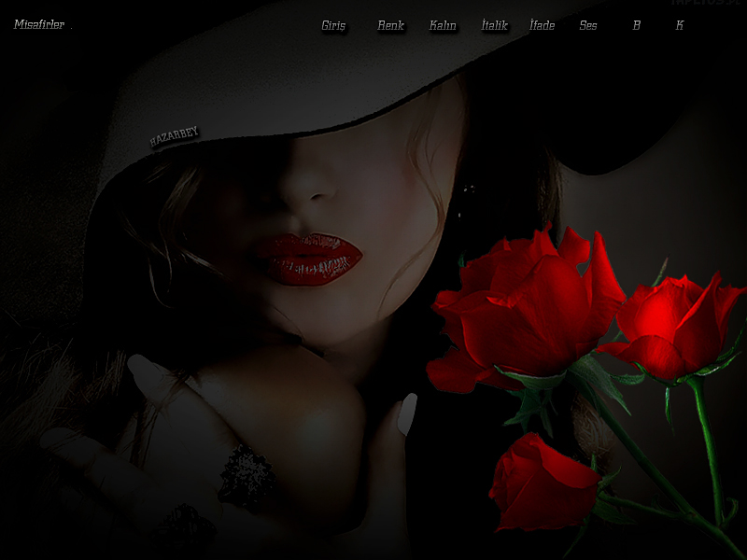The height and width of the screenshot is (560, 747).
Task: Toggle the Ses sound option
Action: 588,26
